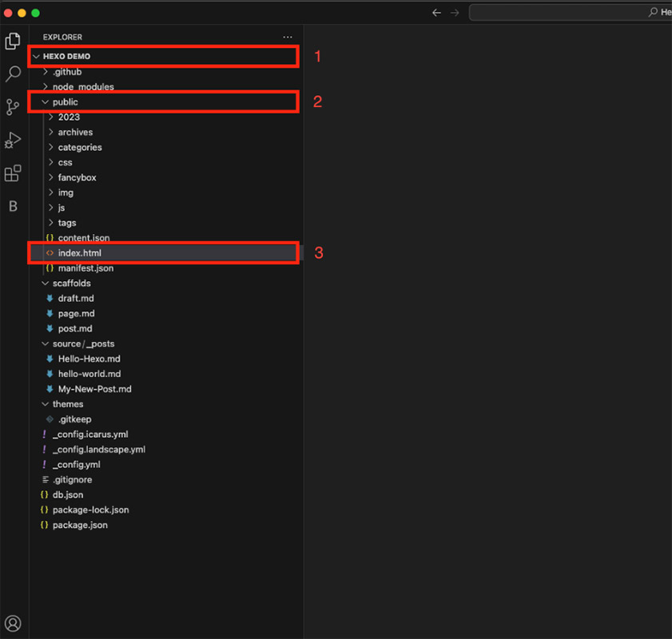The width and height of the screenshot is (672, 639).
Task: Open the Explorer view in activity bar
Action: coord(13,41)
